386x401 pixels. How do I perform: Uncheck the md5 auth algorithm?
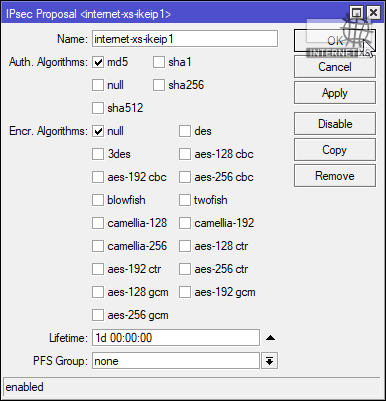coord(98,62)
